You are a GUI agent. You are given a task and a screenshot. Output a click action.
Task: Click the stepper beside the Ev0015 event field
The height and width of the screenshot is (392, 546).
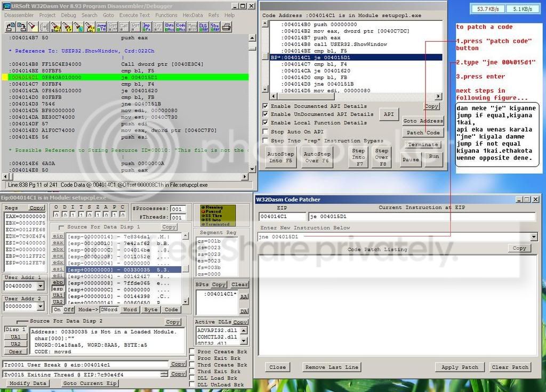tap(164, 374)
